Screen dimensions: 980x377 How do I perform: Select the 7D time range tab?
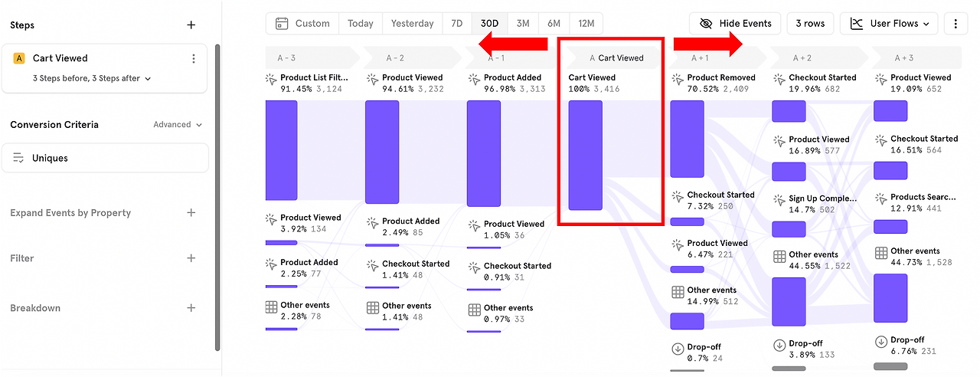[x=456, y=24]
